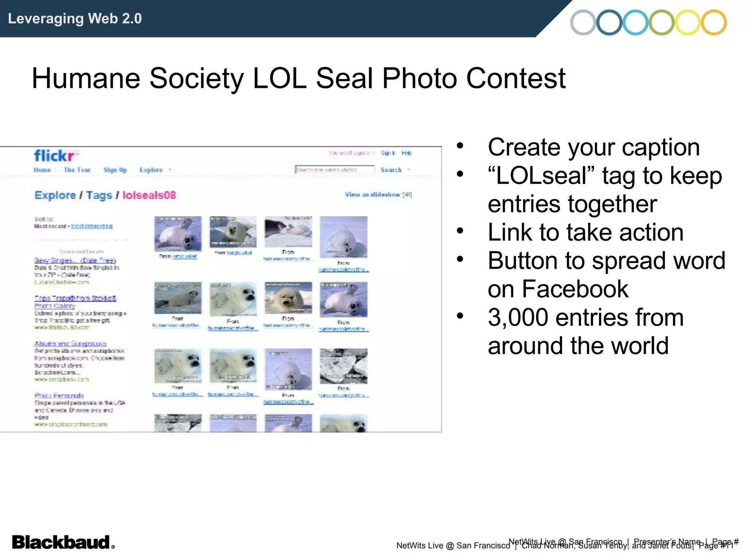Click the Search button

(391, 170)
